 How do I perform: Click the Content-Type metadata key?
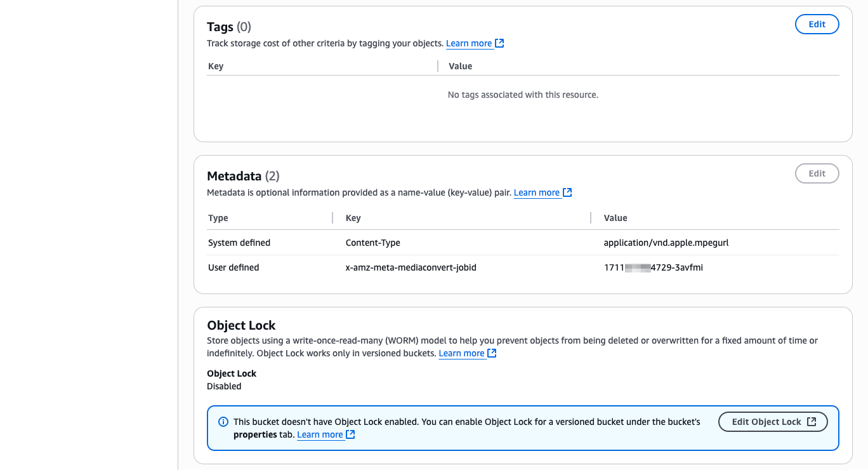[373, 243]
